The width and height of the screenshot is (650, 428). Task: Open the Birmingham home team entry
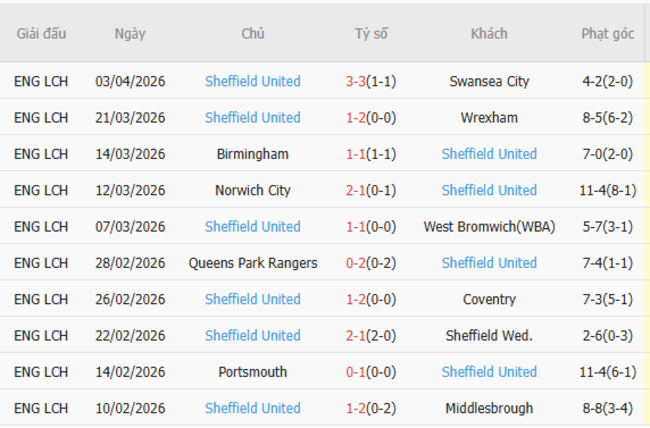(252, 154)
